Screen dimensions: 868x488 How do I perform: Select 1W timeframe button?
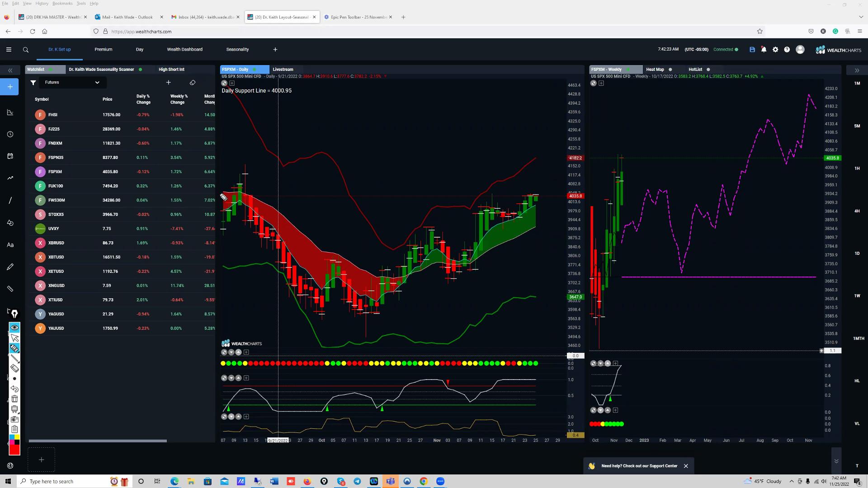tap(857, 296)
